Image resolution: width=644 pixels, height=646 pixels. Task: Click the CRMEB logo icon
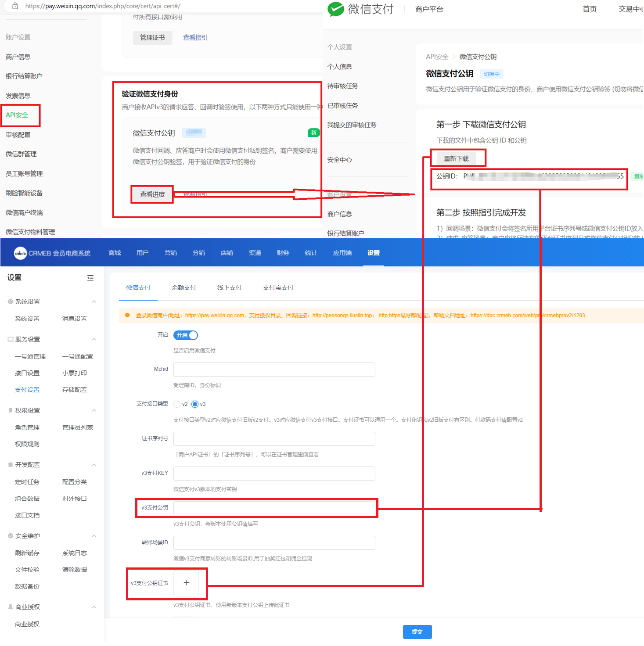(x=20, y=253)
